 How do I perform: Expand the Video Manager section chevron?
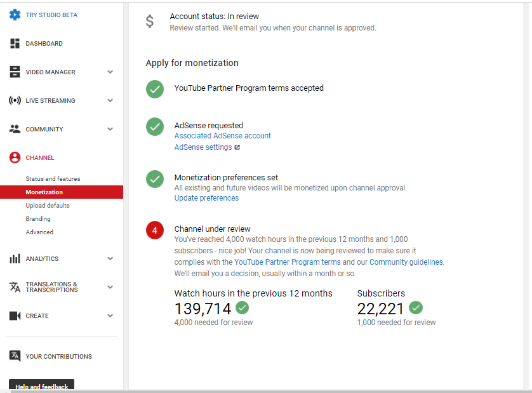coord(110,72)
